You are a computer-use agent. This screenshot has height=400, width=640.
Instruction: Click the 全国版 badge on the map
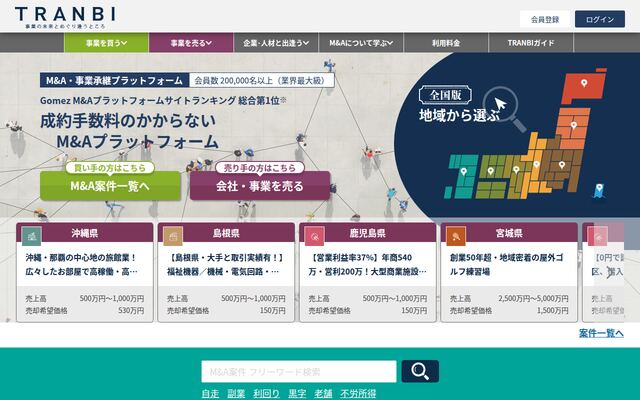445,95
